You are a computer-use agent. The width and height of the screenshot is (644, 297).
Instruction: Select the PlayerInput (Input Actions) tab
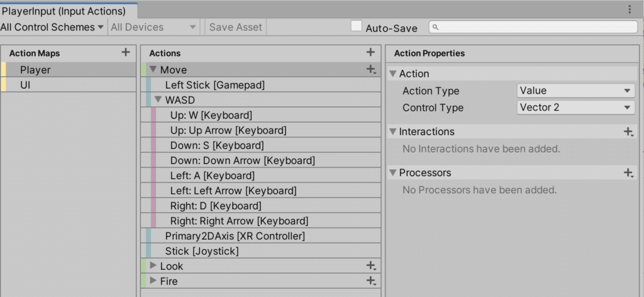[x=64, y=11]
